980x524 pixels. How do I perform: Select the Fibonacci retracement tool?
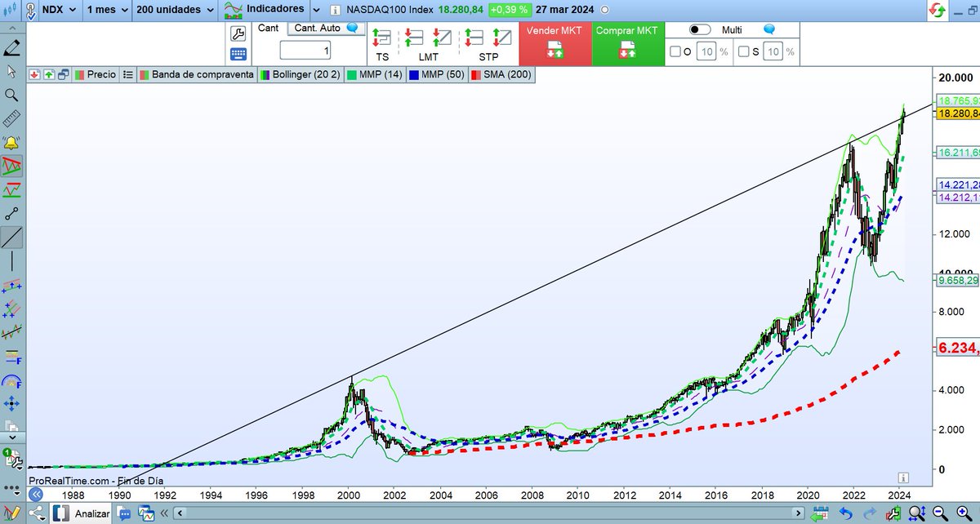(x=11, y=357)
